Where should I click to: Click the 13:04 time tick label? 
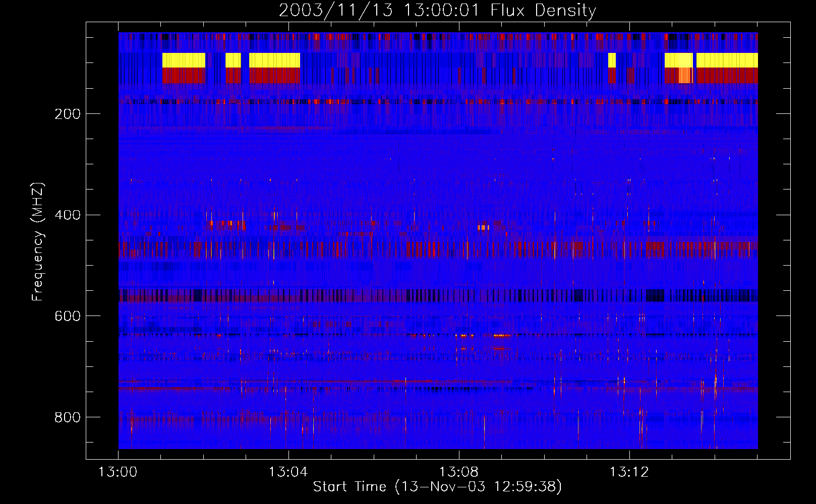coord(288,472)
